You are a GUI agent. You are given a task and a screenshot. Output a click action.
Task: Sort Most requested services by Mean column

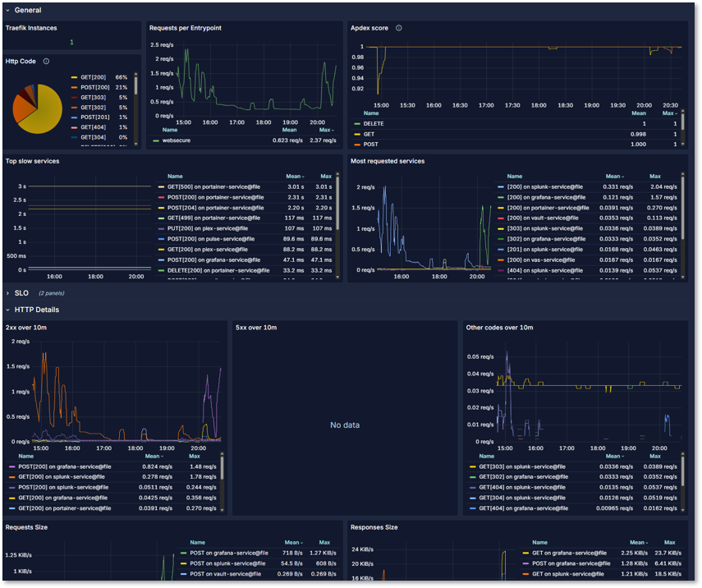pyautogui.click(x=614, y=176)
